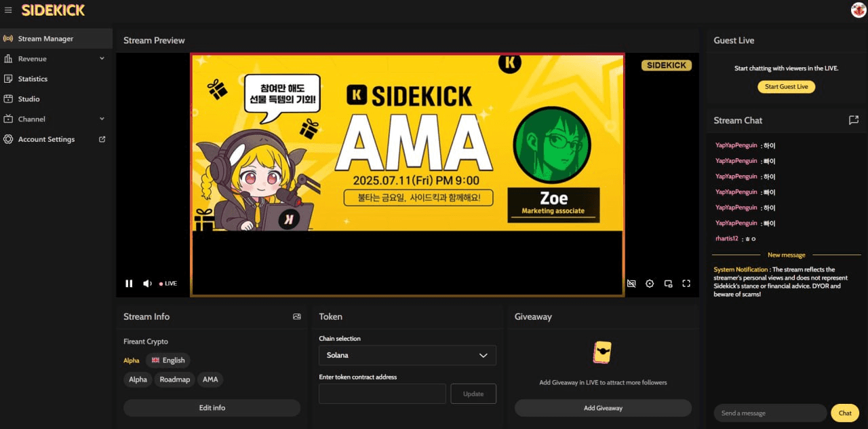Open stream player settings gear

point(650,284)
